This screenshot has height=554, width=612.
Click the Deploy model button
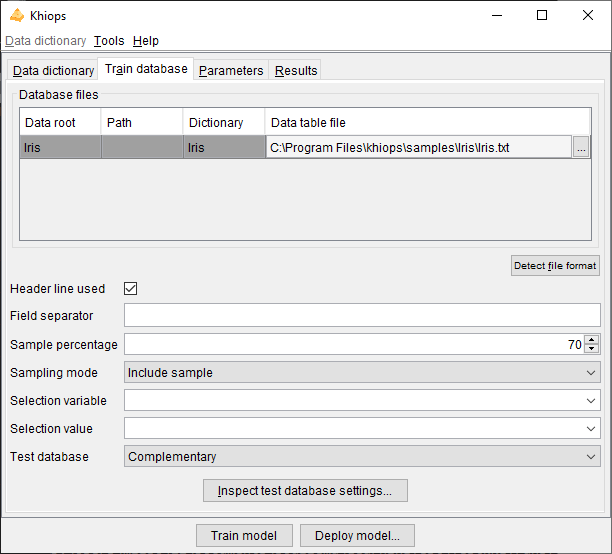tap(357, 536)
